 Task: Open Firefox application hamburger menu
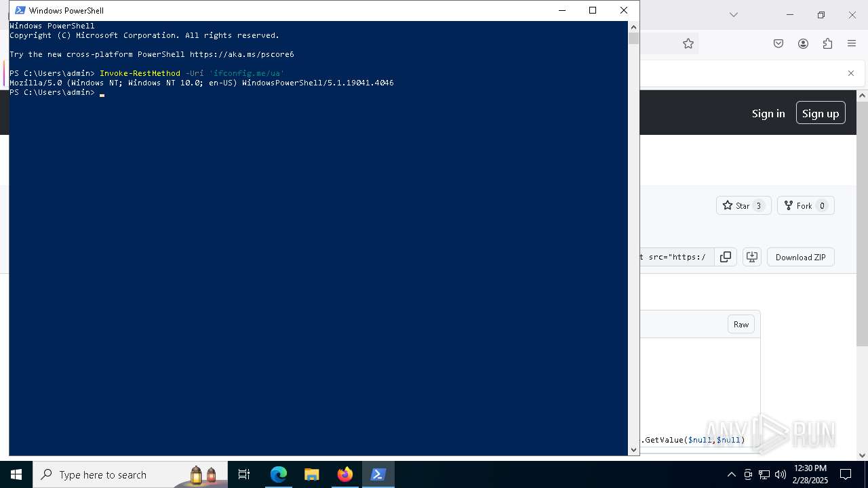coord(852,43)
